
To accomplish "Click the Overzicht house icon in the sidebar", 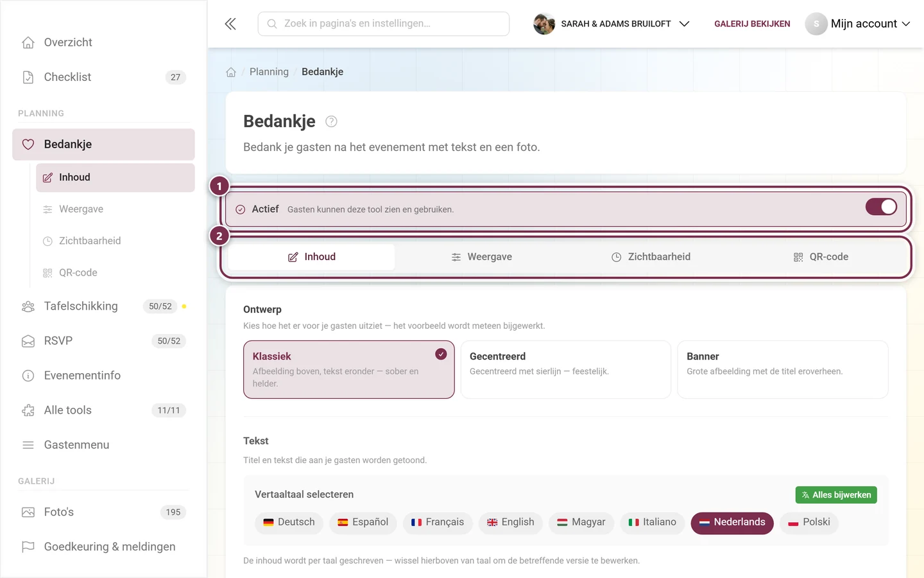I will (28, 42).
